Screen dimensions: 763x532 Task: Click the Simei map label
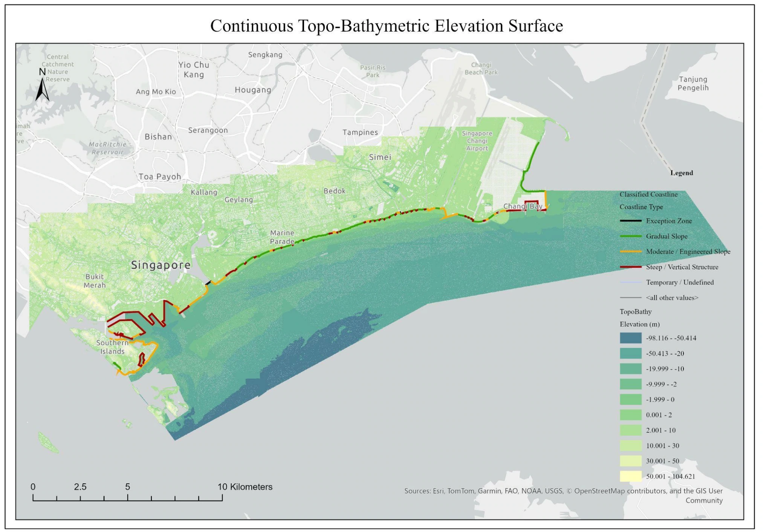[x=380, y=157]
